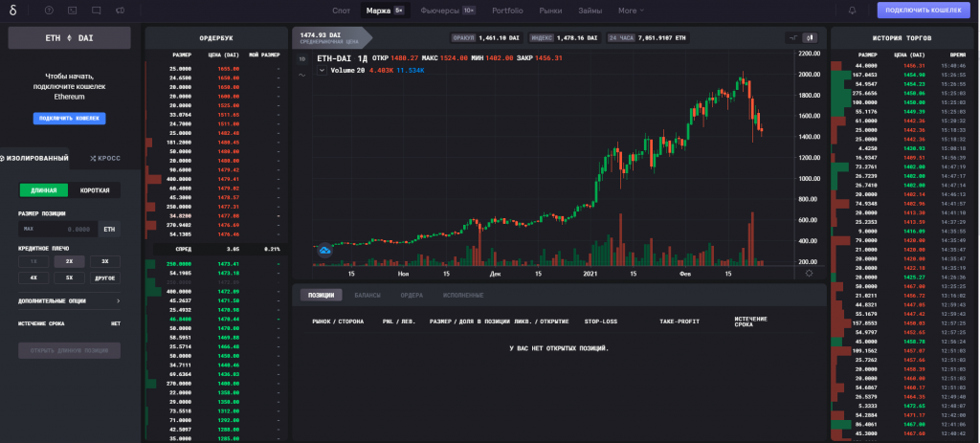Select candlestick chart type icon

pyautogui.click(x=810, y=37)
